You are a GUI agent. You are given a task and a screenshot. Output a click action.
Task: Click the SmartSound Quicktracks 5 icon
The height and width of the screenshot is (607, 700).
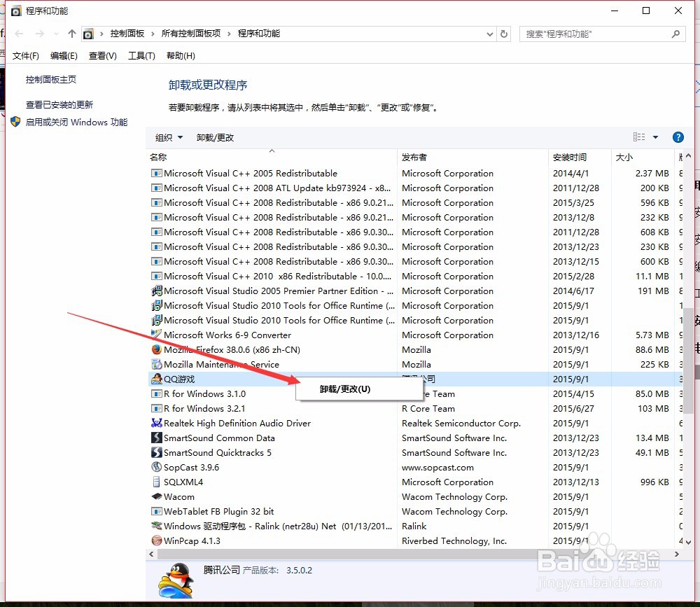pyautogui.click(x=156, y=452)
